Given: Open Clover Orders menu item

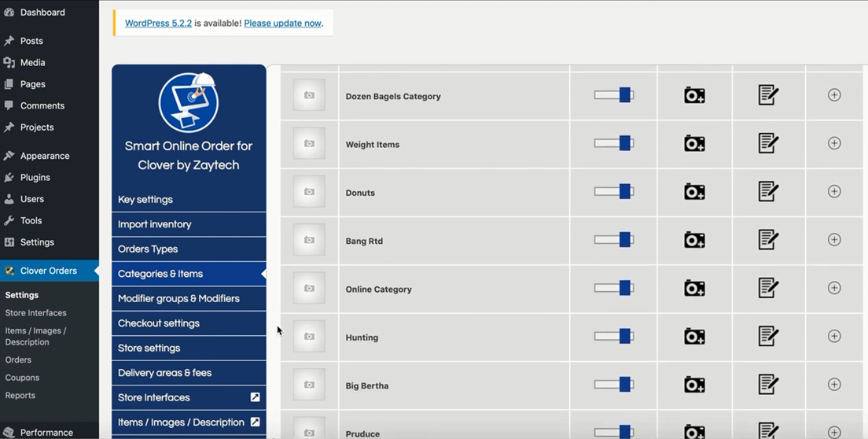Looking at the screenshot, I should 50,271.
